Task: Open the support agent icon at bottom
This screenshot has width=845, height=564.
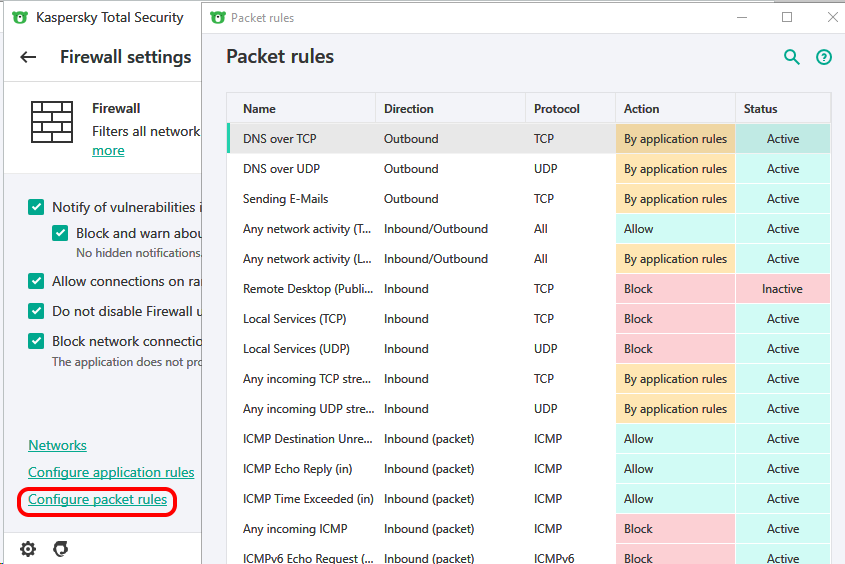Action: tap(61, 548)
